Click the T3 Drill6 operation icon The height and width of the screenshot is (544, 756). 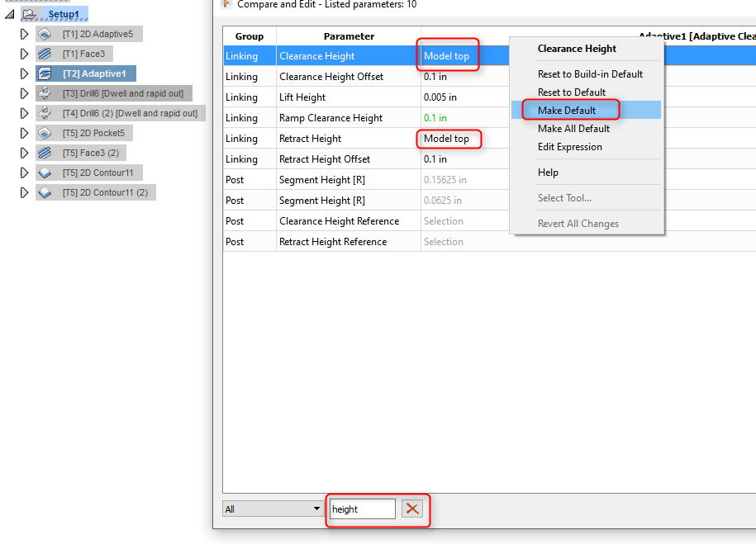pyautogui.click(x=45, y=93)
